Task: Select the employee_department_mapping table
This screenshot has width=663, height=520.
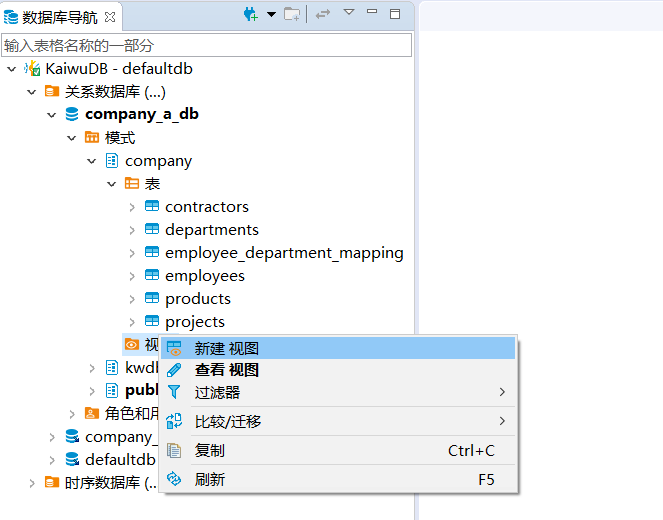Action: coord(284,253)
